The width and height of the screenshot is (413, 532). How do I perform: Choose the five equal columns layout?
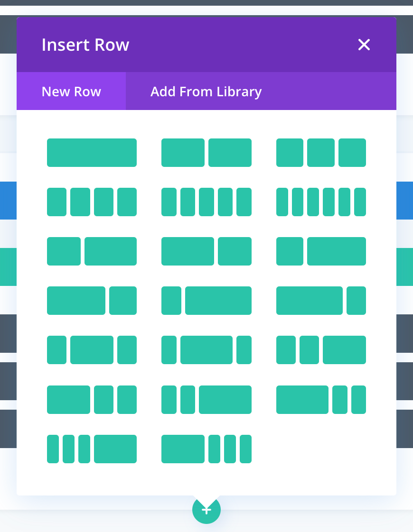click(x=206, y=202)
